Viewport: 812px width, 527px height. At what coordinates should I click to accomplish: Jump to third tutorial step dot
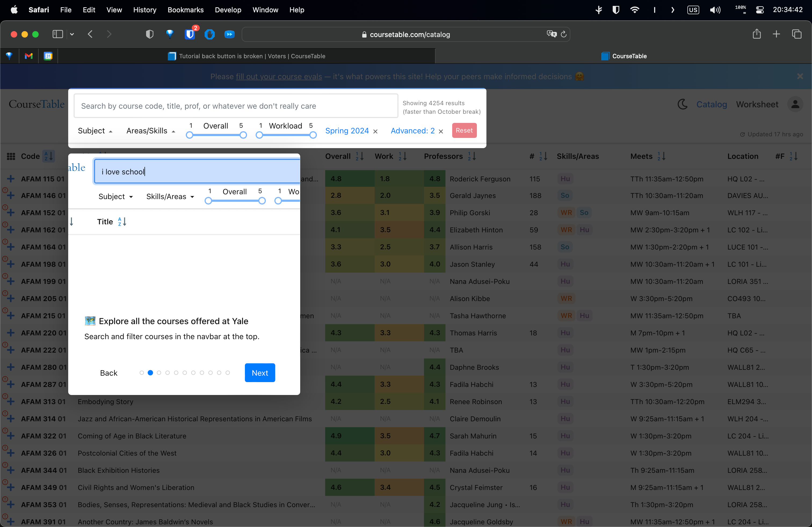click(159, 373)
